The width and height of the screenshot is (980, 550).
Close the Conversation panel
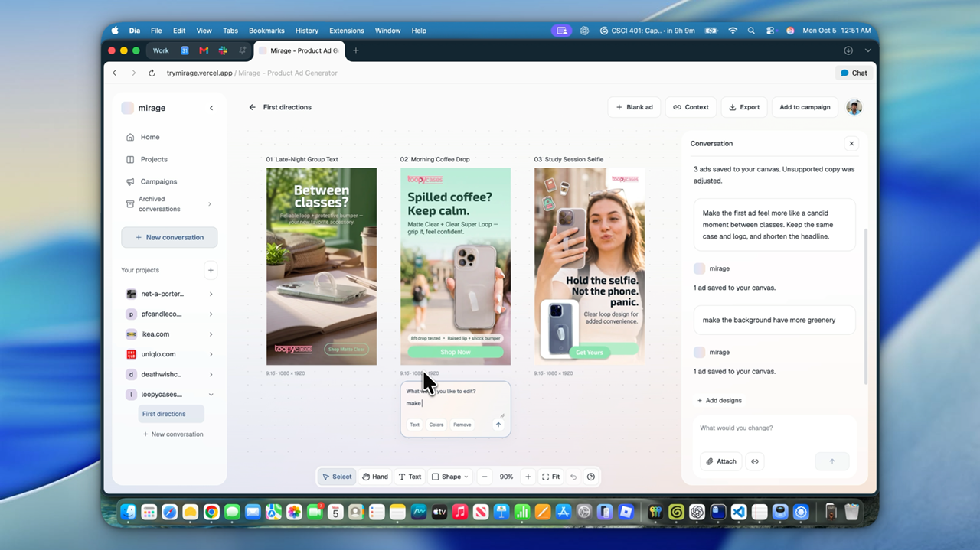[x=851, y=144]
